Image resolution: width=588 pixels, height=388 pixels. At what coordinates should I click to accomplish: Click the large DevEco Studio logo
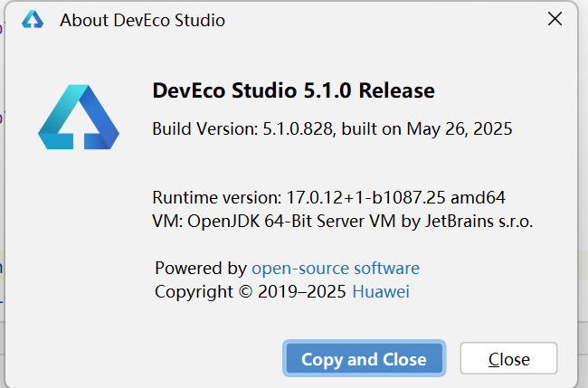coord(79,117)
